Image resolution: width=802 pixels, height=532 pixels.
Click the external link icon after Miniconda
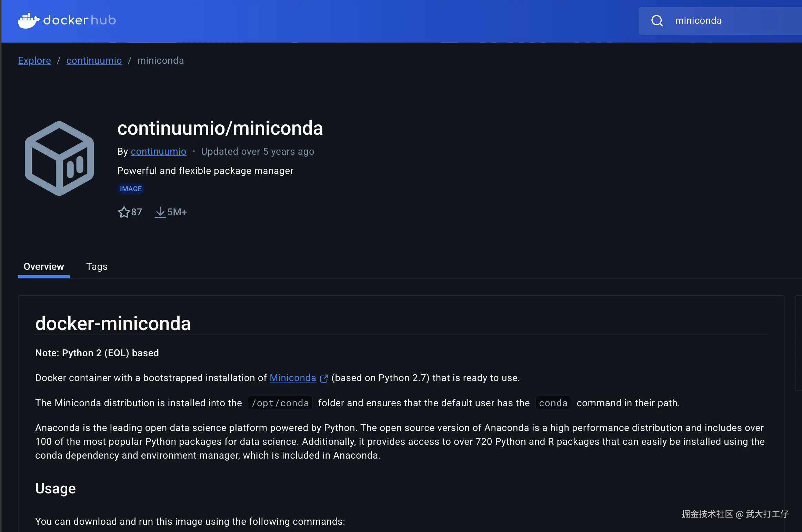[324, 378]
